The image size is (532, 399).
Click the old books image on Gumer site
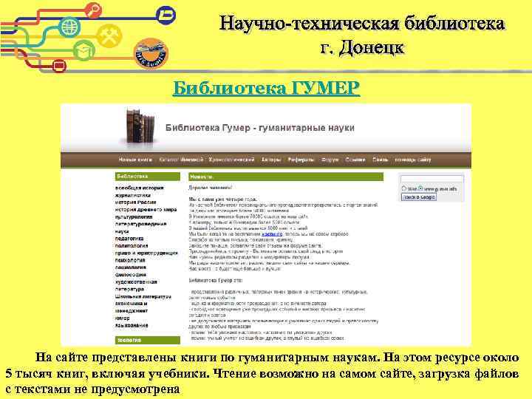click(140, 126)
